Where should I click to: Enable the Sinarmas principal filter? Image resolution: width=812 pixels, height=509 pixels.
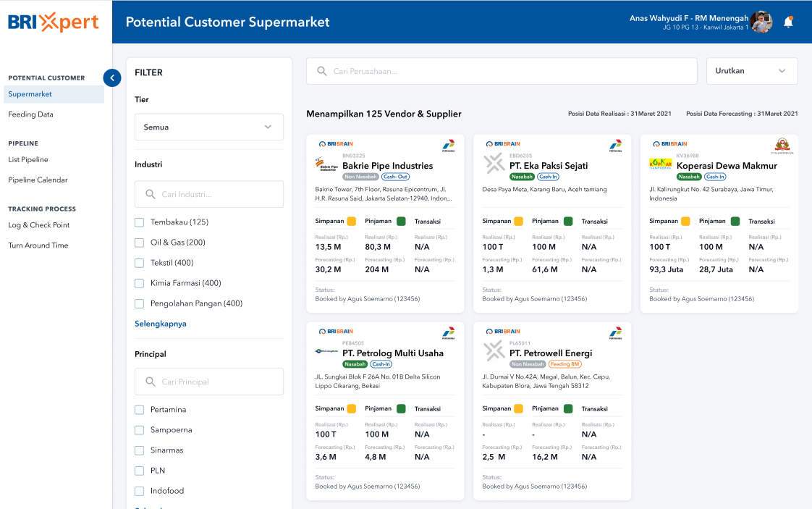click(139, 450)
